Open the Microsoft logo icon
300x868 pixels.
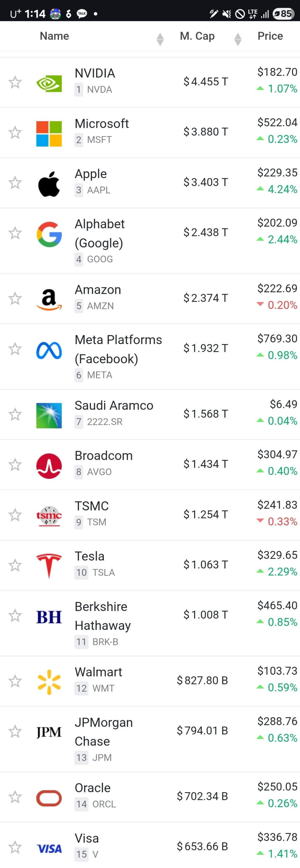tap(49, 134)
